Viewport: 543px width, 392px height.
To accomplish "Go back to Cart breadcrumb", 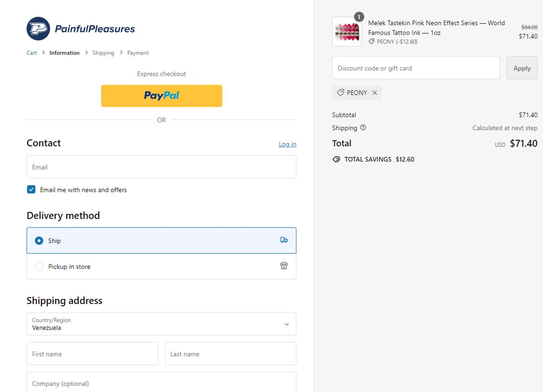I will click(31, 53).
